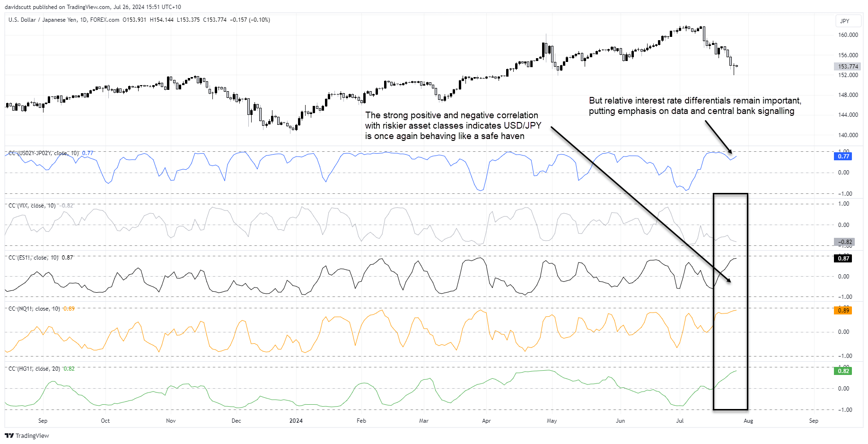This screenshot has width=868, height=444.
Task: Click the gray -0.82 VIX value tag
Action: (x=844, y=242)
